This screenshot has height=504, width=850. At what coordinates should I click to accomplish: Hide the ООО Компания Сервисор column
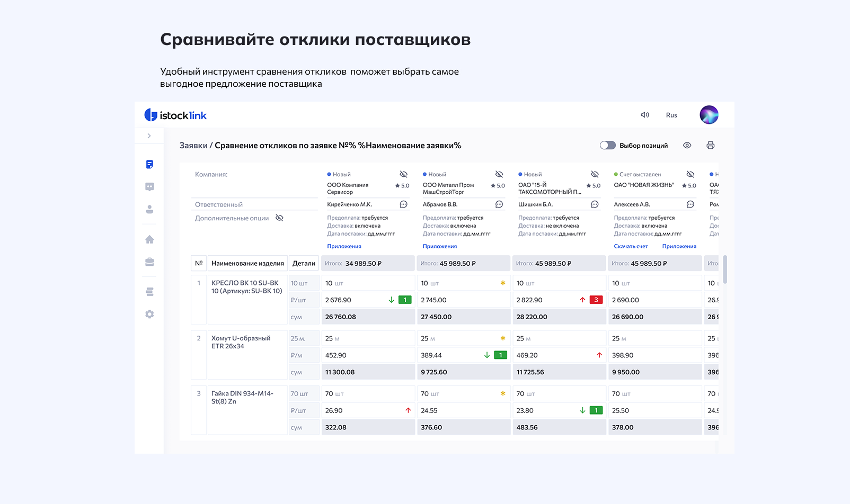403,174
